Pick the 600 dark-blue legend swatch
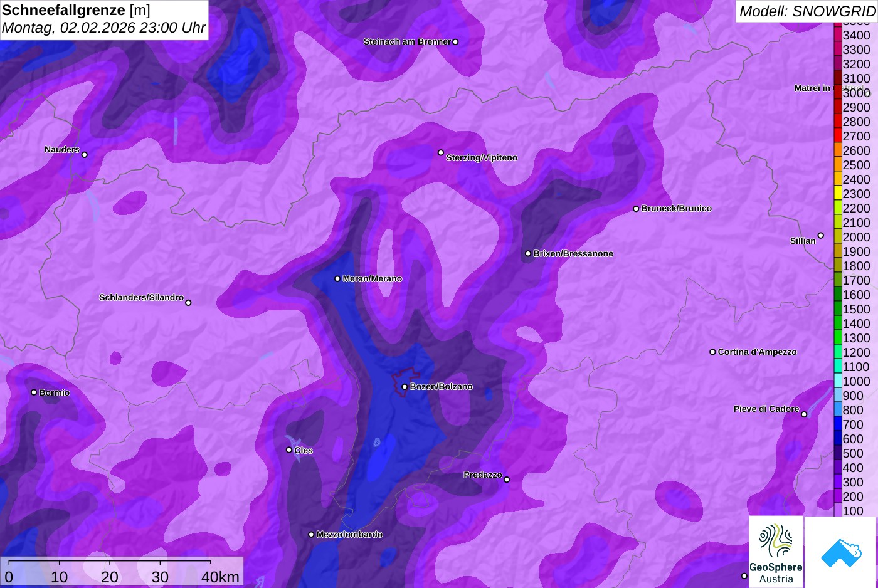Screen dimensions: 878x588 pos(838,438)
